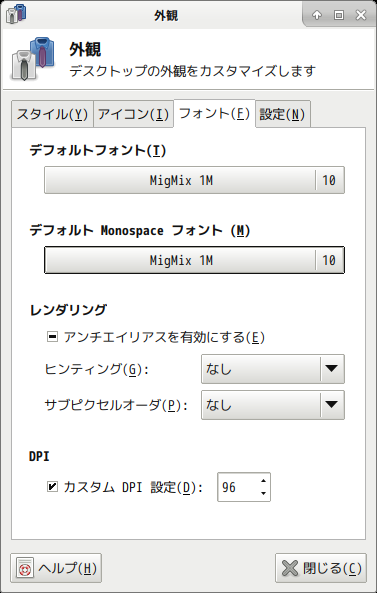Click the ヘルプ button

56,568
